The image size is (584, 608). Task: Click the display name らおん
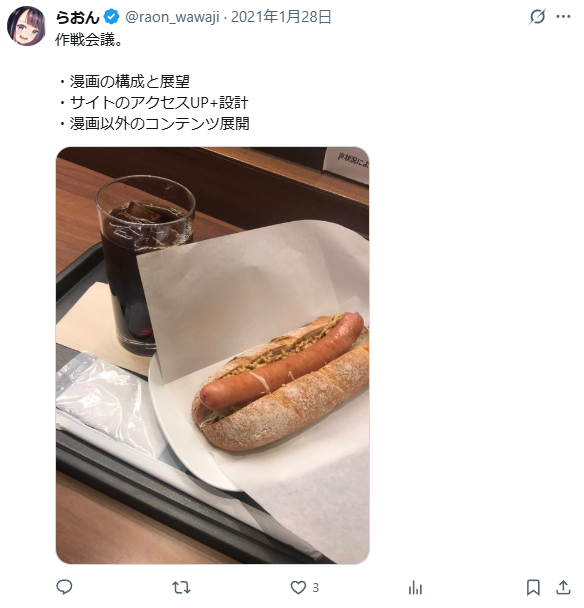(x=78, y=17)
